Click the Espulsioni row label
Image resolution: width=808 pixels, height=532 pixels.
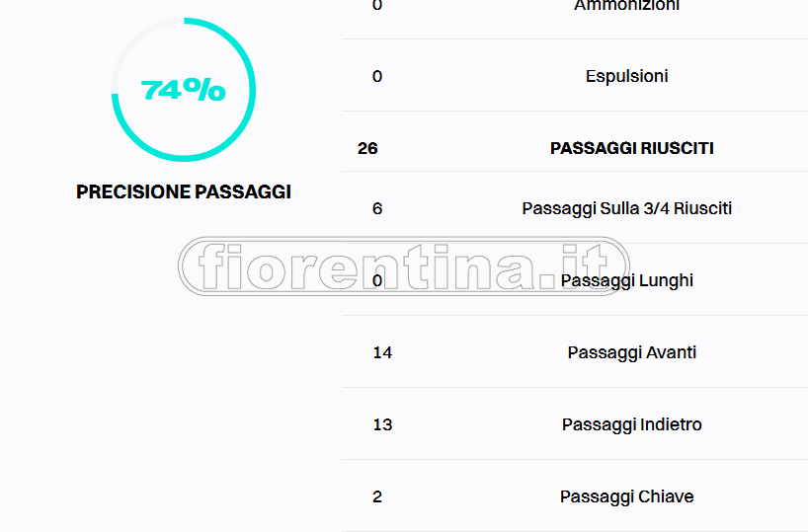pos(626,76)
